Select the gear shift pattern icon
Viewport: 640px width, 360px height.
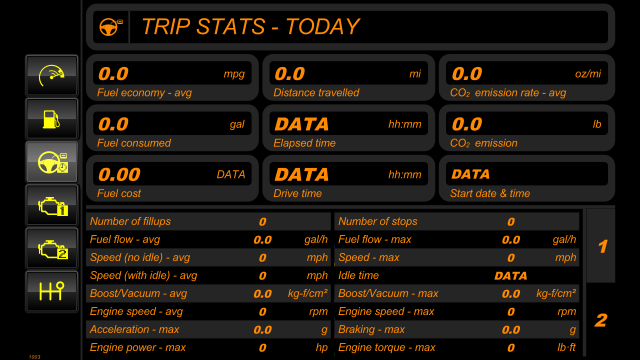[51, 291]
